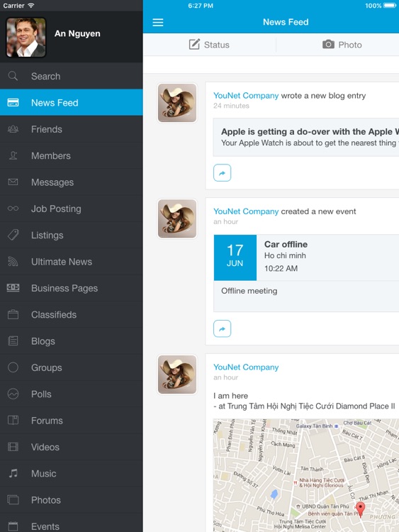Select News Feed in the sidebar
The width and height of the screenshot is (399, 532).
click(71, 102)
